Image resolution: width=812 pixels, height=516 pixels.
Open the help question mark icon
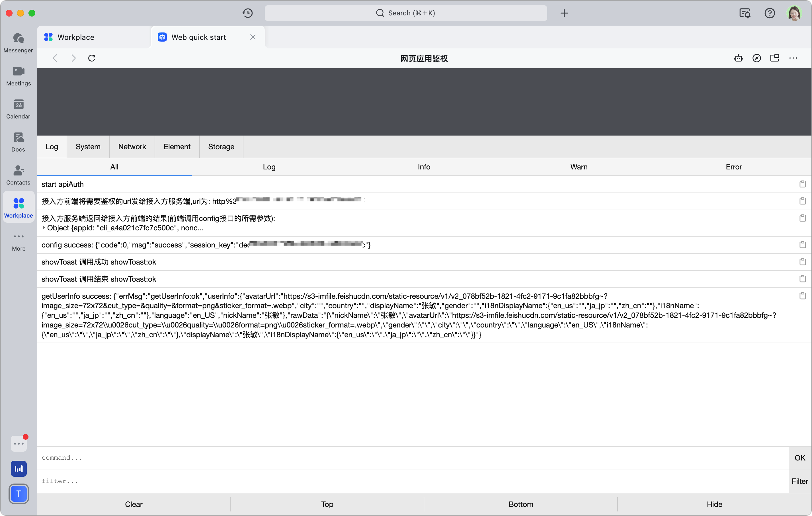770,13
